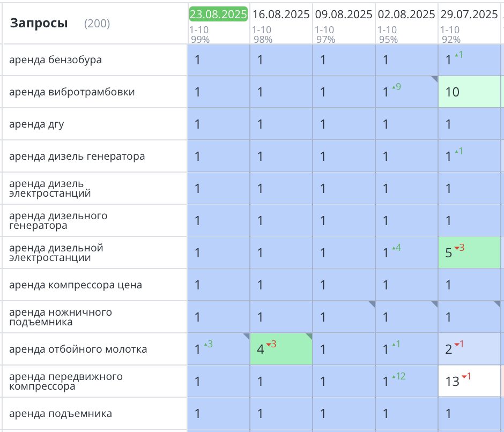Image resolution: width=504 pixels, height=432 pixels.
Task: Open the query аренда подъемника
Action: click(53, 413)
